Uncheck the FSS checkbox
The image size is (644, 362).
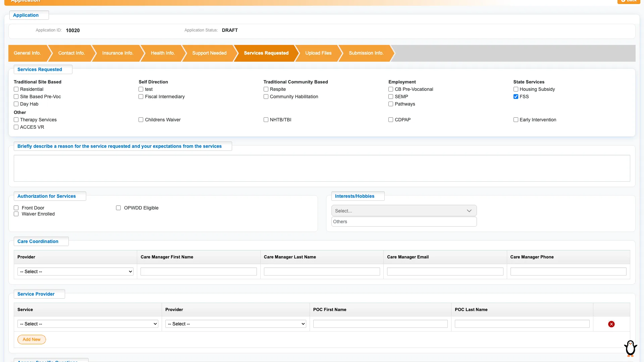tap(516, 97)
